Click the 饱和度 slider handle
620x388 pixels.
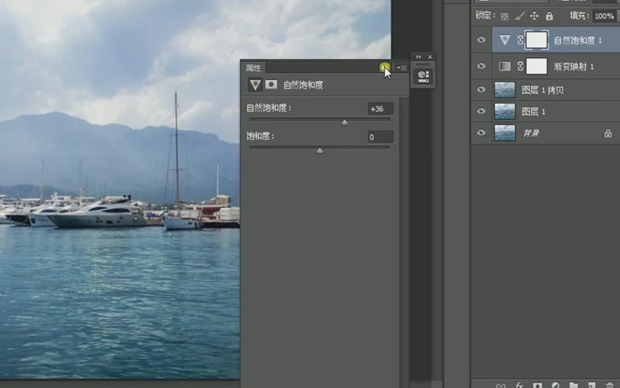click(x=319, y=151)
